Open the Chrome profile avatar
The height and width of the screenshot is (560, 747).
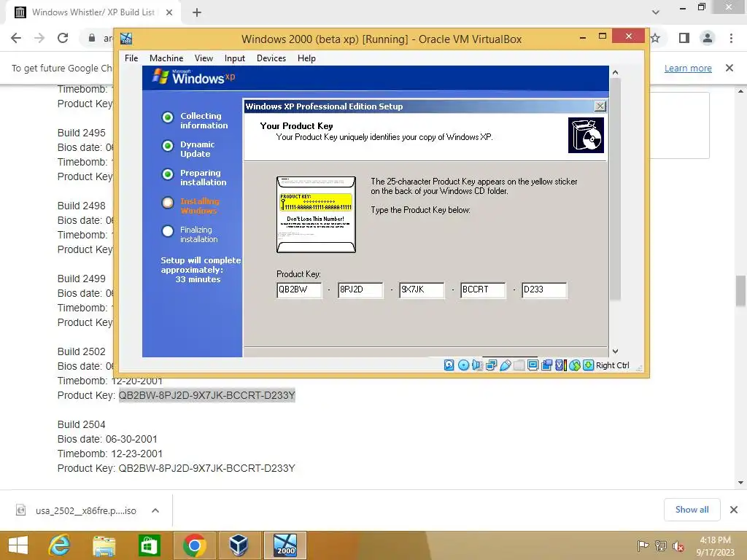(708, 38)
